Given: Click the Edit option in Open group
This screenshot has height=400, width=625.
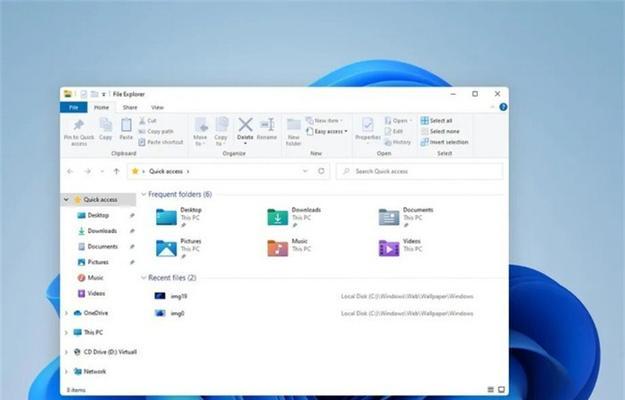Looking at the screenshot, I should (394, 131).
